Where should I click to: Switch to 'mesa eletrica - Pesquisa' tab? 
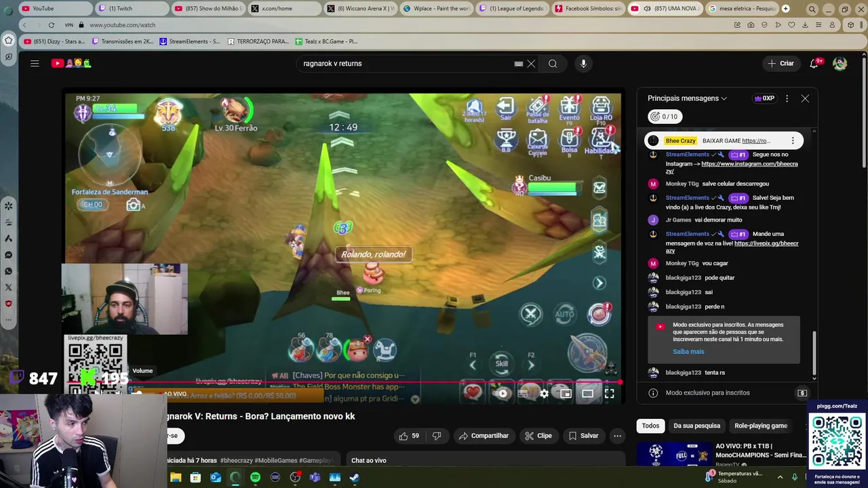[741, 9]
